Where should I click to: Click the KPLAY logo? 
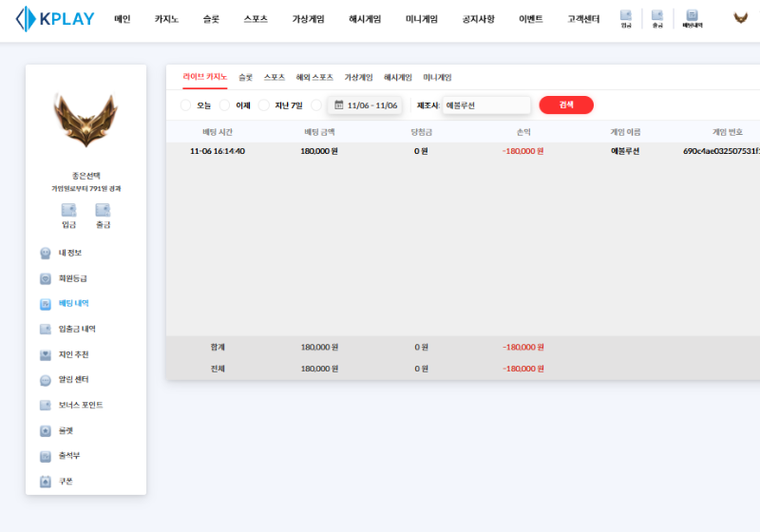click(55, 19)
